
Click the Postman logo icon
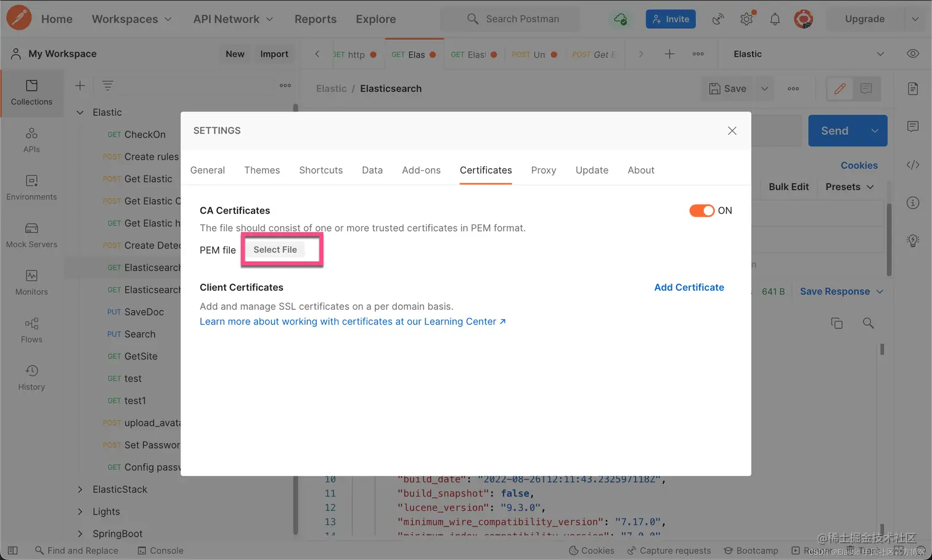[19, 18]
